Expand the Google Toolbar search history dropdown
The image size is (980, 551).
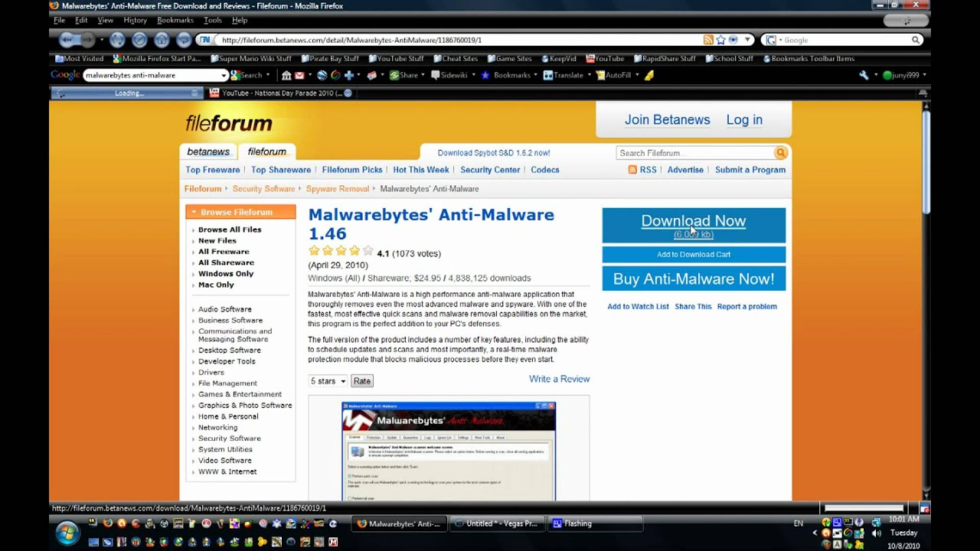pyautogui.click(x=224, y=75)
